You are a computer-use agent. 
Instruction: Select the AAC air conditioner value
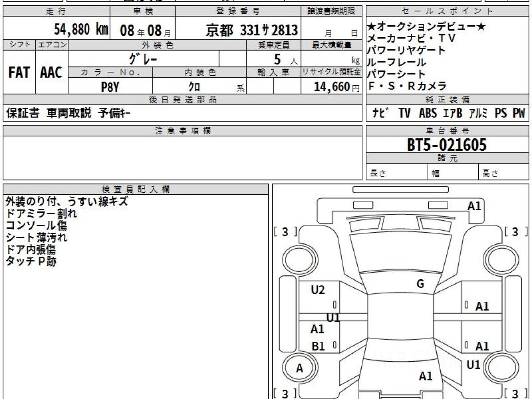pyautogui.click(x=51, y=72)
